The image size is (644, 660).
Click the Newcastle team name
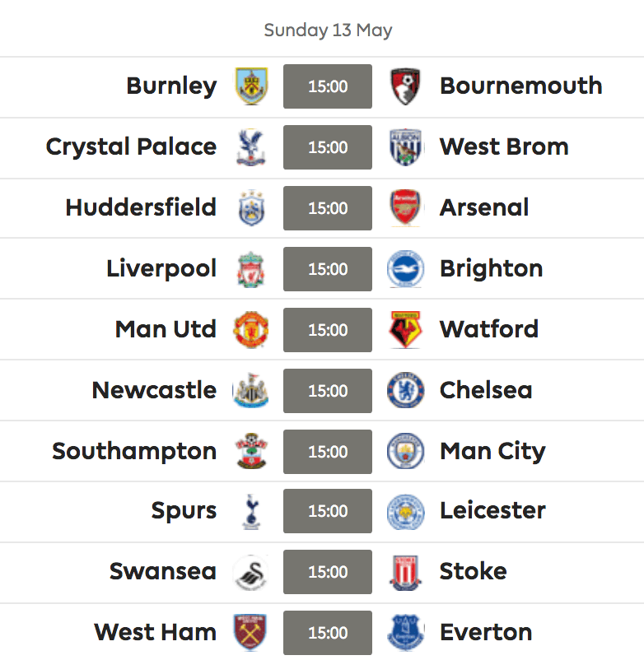pos(154,390)
